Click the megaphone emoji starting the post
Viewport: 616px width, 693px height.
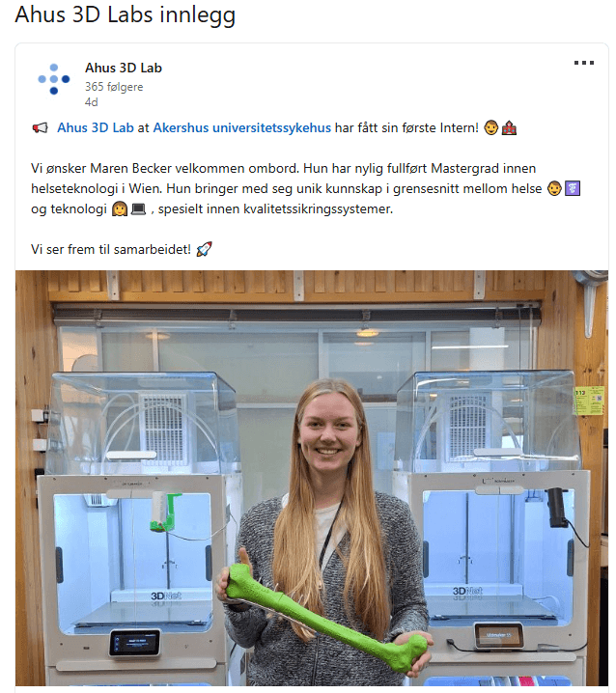point(40,128)
